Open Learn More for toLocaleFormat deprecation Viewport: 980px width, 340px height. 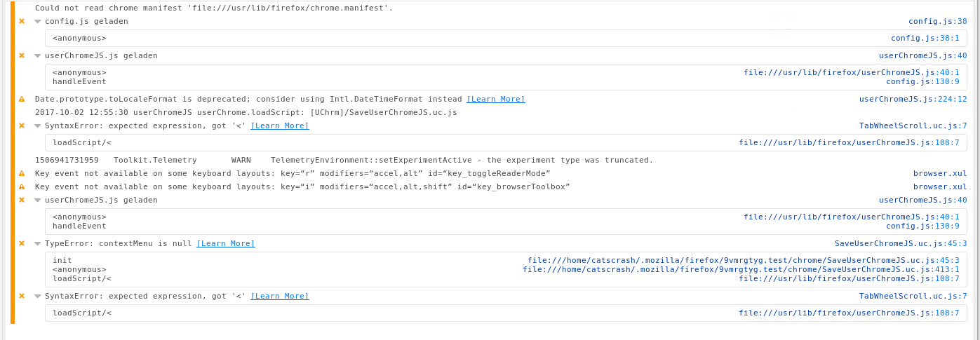pyautogui.click(x=495, y=99)
